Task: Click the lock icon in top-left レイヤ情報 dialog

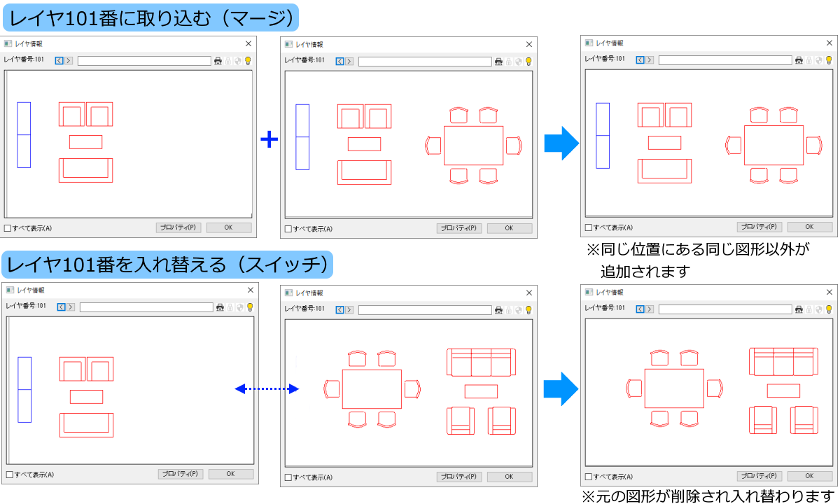Action: coord(228,61)
